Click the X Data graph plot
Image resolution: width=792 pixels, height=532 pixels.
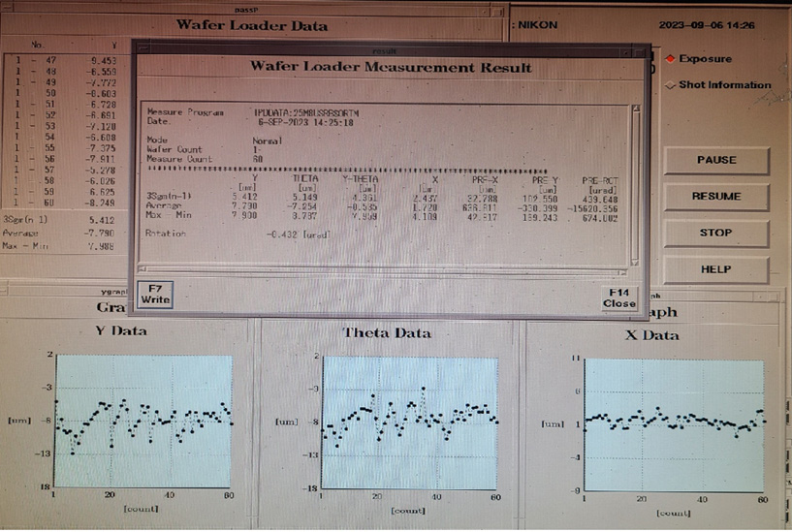pos(675,422)
